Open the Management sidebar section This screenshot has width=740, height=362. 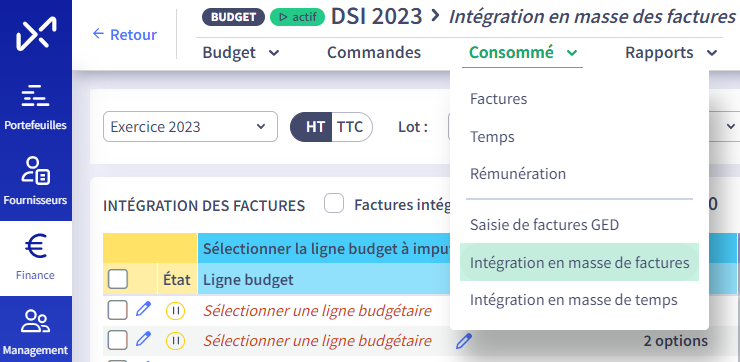coord(35,332)
